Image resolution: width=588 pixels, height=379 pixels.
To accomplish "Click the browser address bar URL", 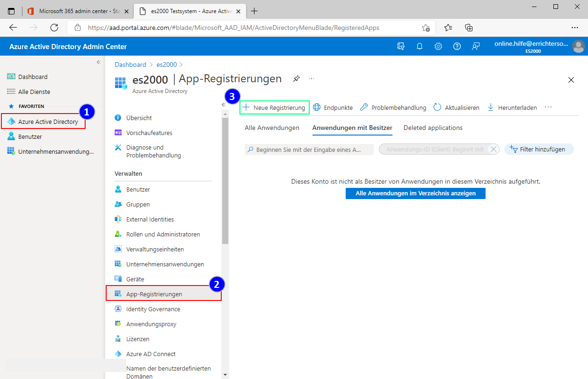I will click(233, 28).
